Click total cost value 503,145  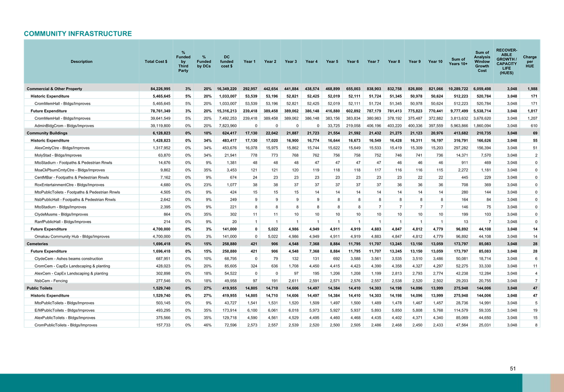coord(163,303)
